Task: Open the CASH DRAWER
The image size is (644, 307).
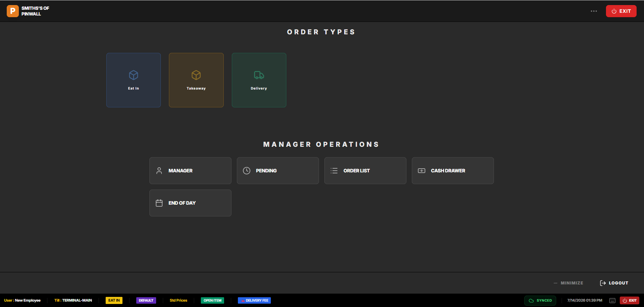Action: point(453,171)
